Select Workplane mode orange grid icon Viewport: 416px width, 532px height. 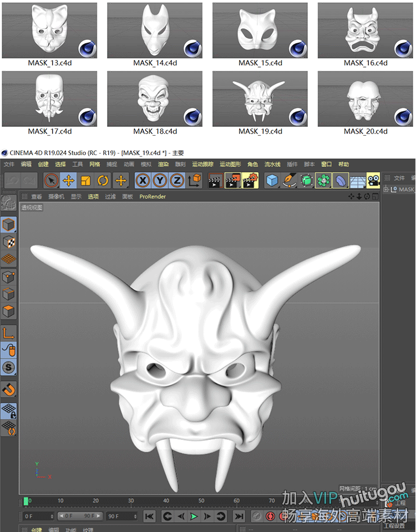coord(8,259)
